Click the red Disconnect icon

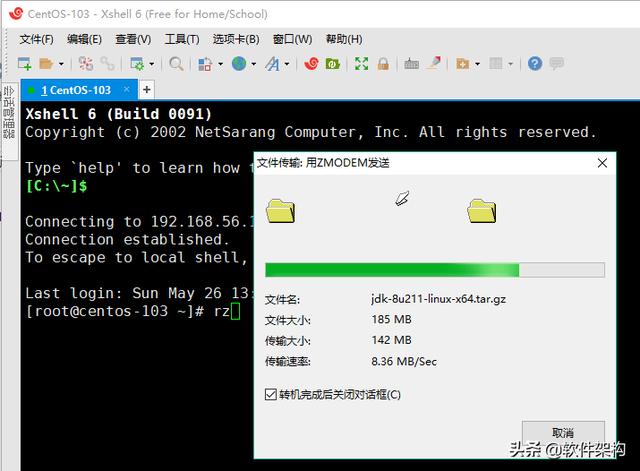(x=86, y=64)
